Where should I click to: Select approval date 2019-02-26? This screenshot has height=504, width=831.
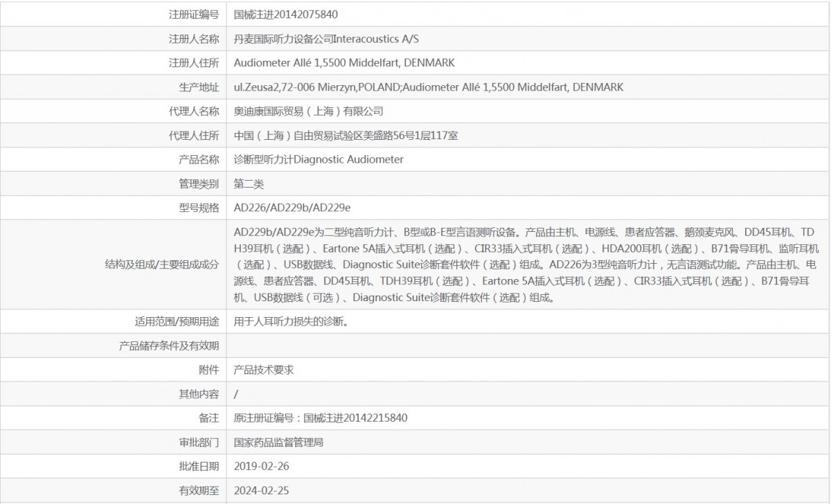(261, 466)
